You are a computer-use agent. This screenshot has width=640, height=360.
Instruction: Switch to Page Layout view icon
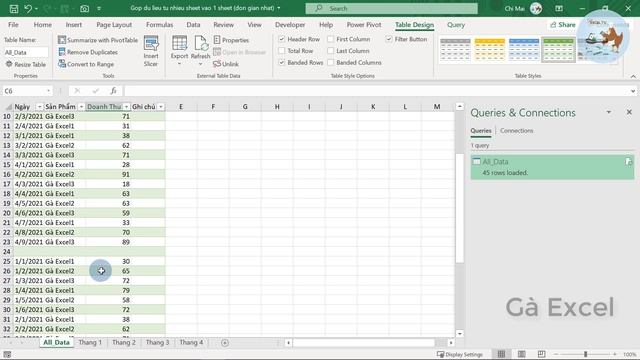click(x=521, y=354)
